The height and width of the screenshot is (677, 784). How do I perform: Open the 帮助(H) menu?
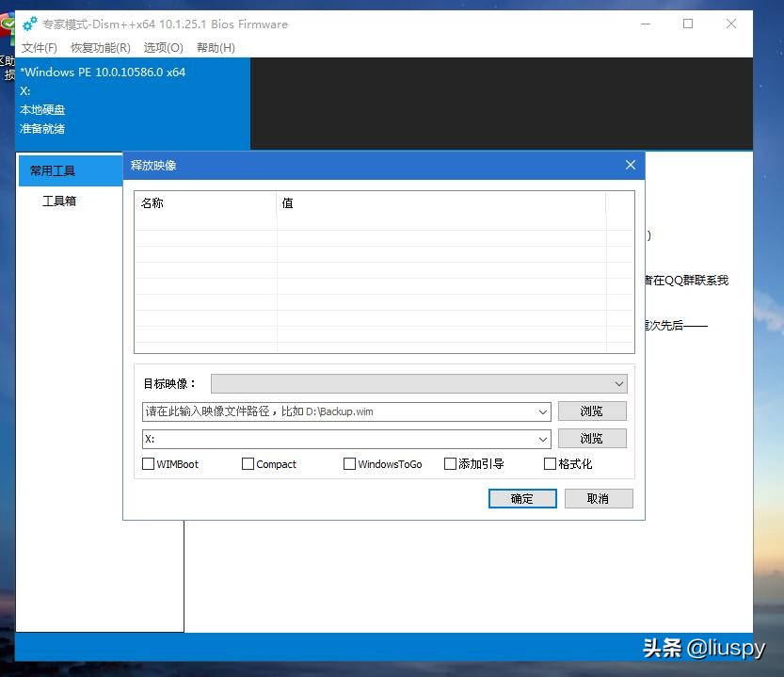215,47
